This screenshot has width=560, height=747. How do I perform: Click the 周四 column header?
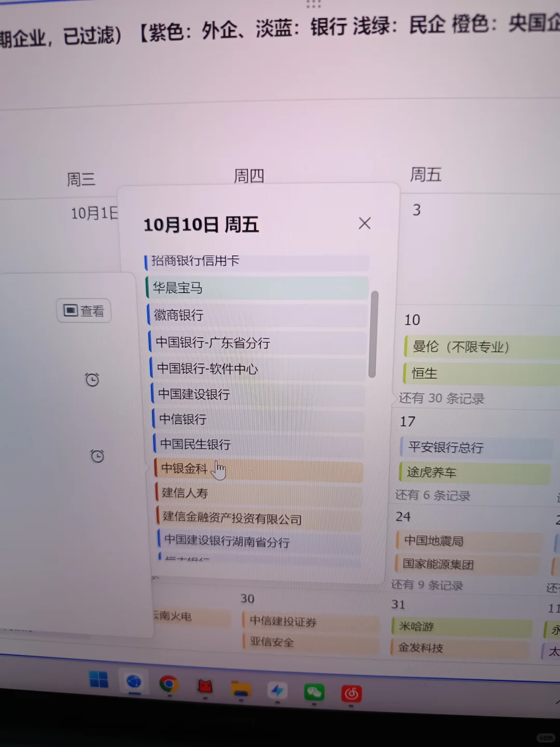[249, 176]
